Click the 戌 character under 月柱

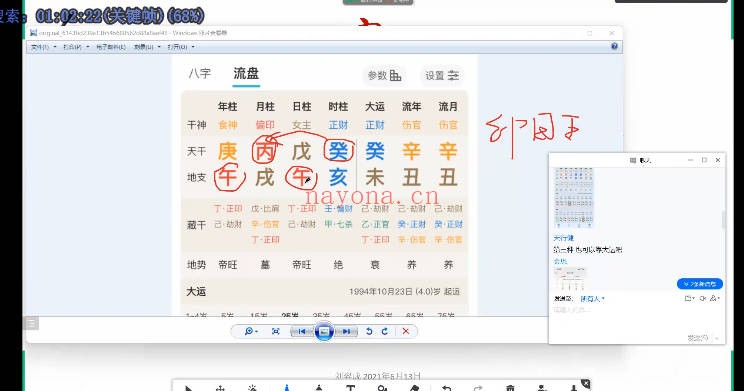[264, 177]
